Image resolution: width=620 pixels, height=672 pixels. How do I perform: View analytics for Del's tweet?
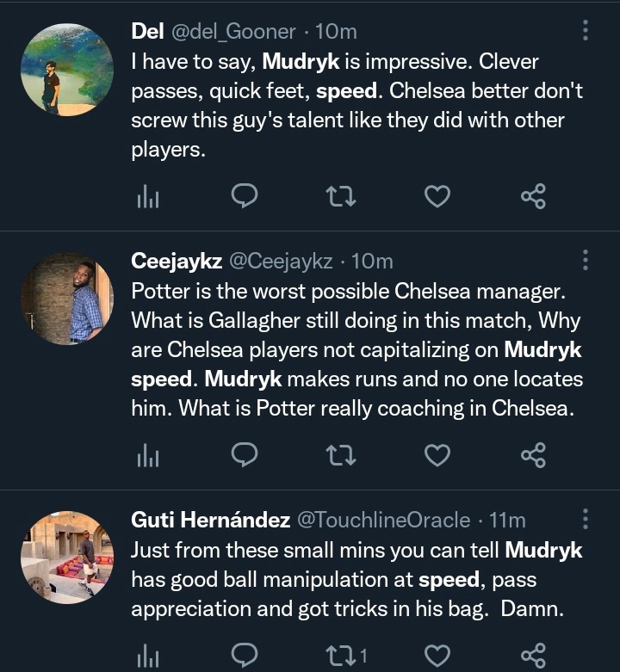pos(148,197)
